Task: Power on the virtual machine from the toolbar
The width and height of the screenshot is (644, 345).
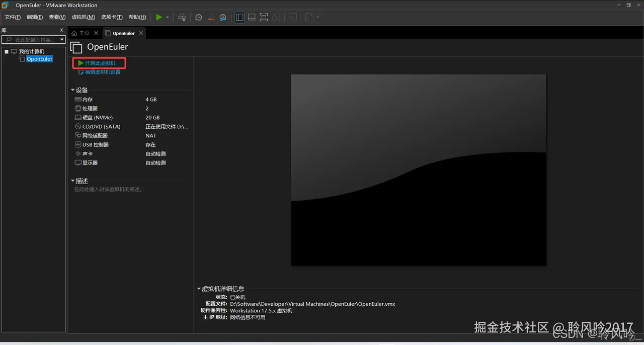Action: (159, 17)
